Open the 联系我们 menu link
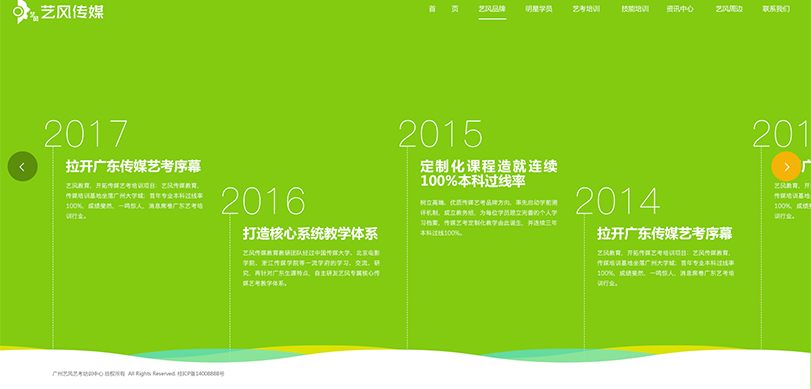This screenshot has height=389, width=811. [x=776, y=9]
